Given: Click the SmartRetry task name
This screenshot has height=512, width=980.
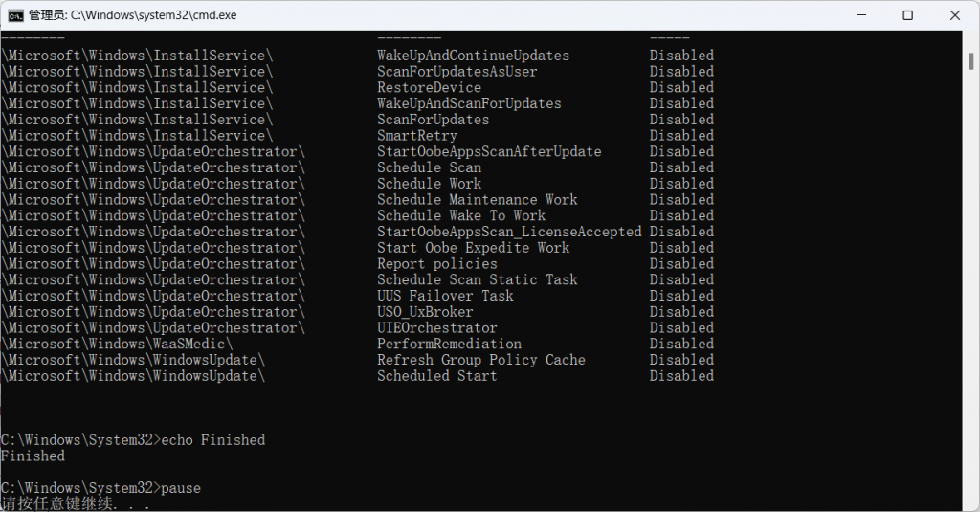Looking at the screenshot, I should tap(417, 136).
